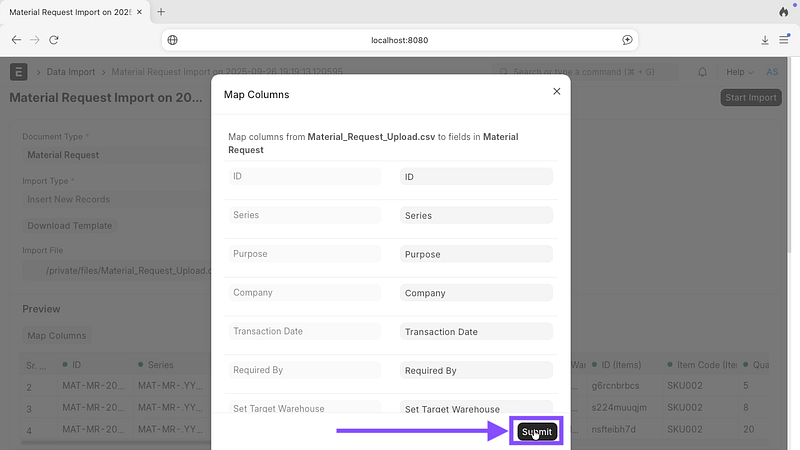800x450 pixels.
Task: Click the browser back arrow
Action: [16, 40]
